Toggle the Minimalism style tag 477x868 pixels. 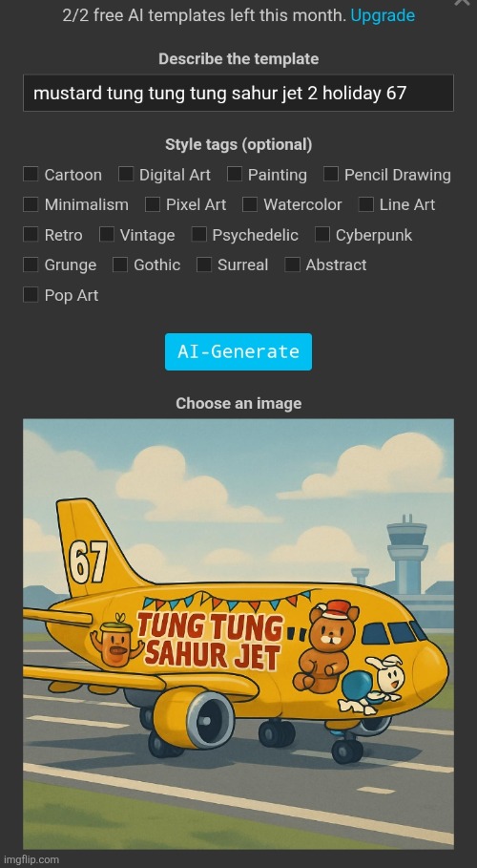point(31,204)
